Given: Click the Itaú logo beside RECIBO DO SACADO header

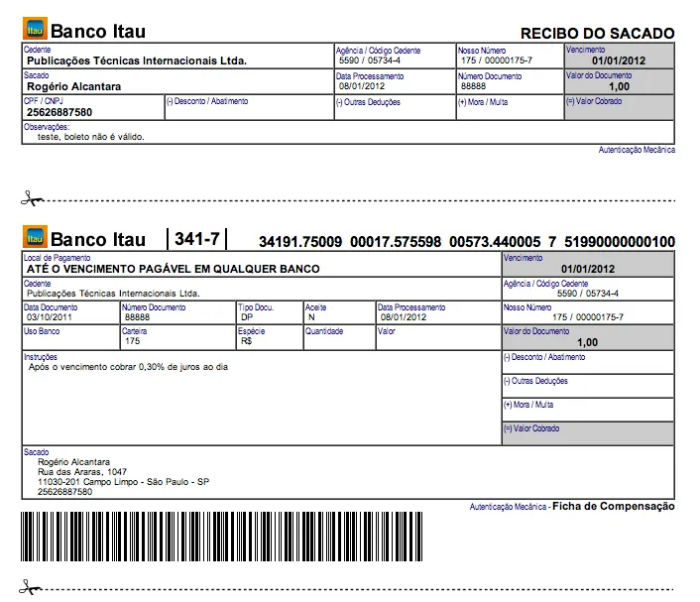Looking at the screenshot, I should [35, 29].
